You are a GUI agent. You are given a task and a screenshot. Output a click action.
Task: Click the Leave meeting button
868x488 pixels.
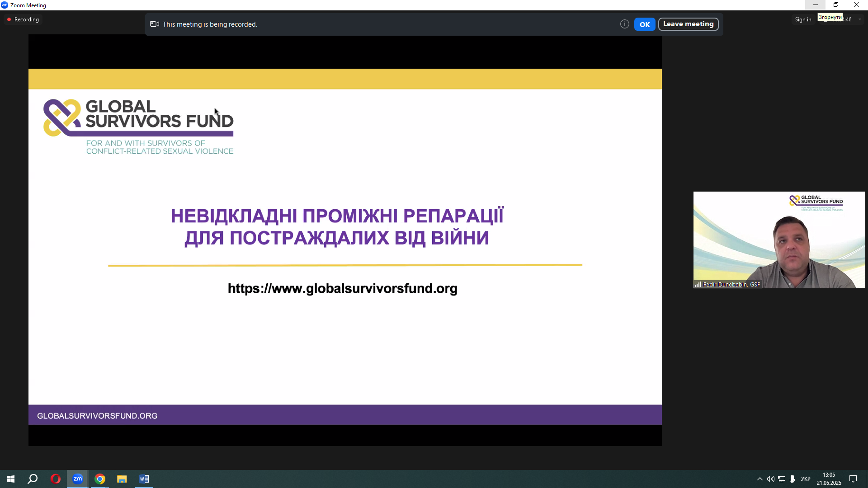point(688,24)
